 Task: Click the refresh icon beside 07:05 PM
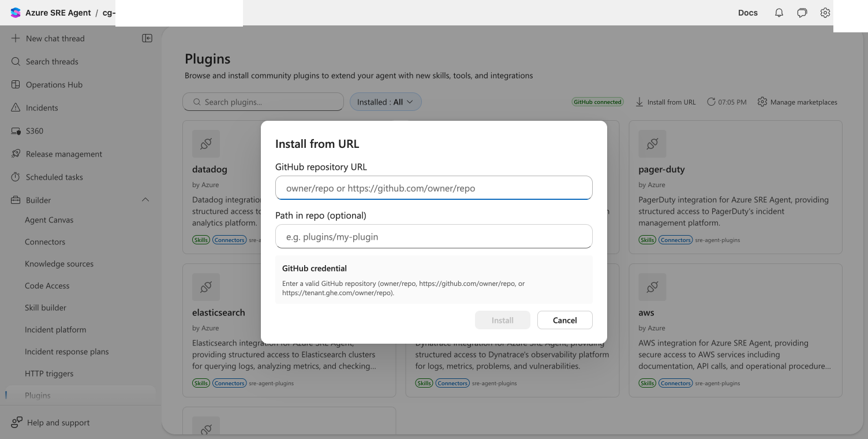pos(711,102)
